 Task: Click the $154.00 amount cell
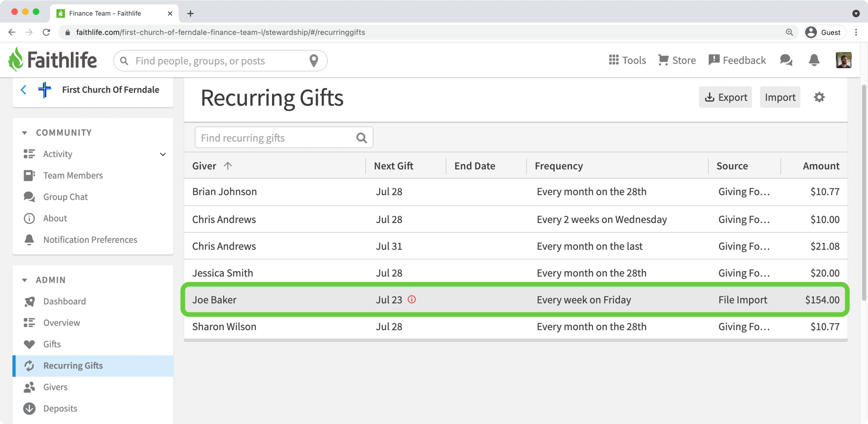[822, 300]
